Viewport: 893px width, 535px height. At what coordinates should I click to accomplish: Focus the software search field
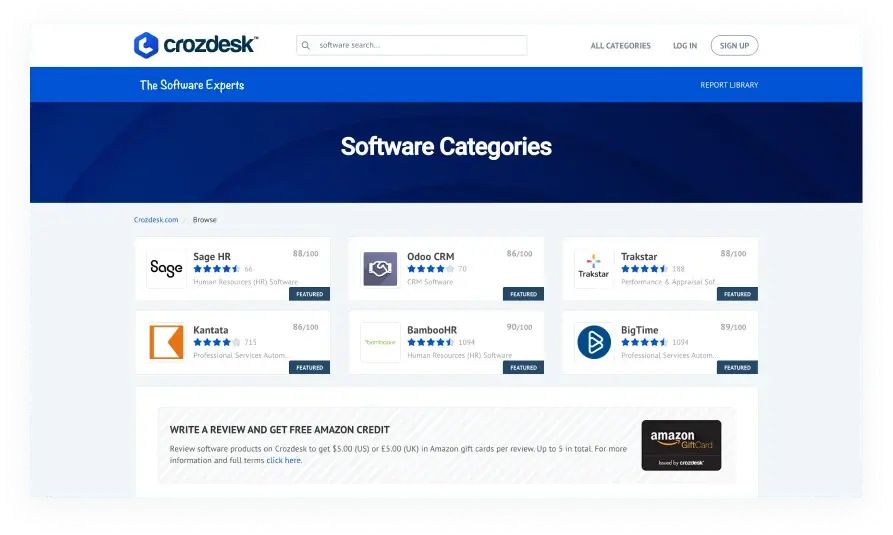411,46
